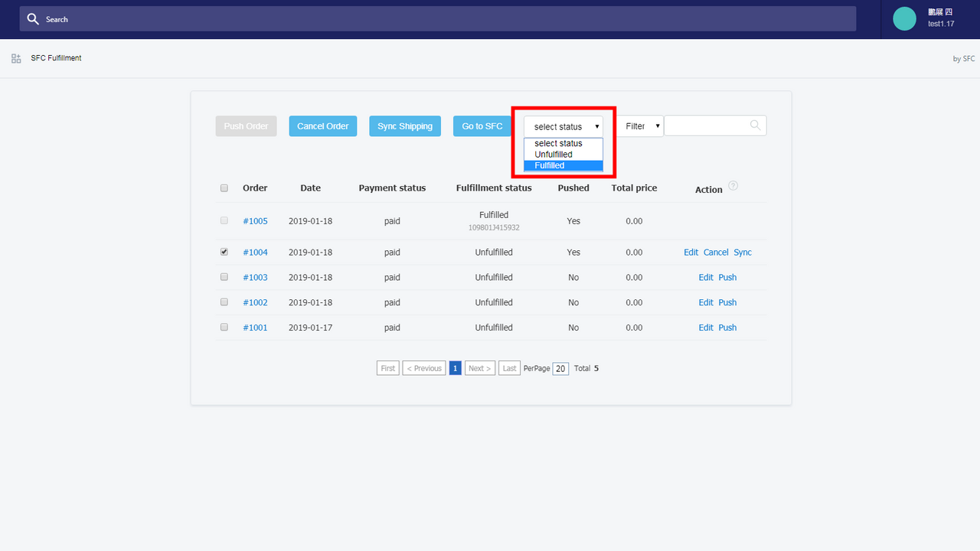The width and height of the screenshot is (980, 551).
Task: Click Edit for order #1003
Action: (706, 278)
